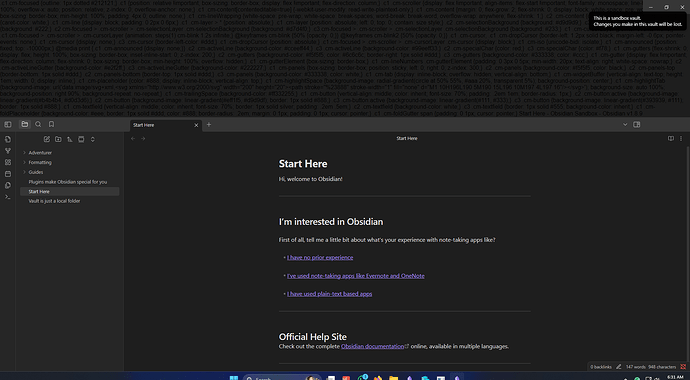Click the canvas ribbon icon

[7, 162]
